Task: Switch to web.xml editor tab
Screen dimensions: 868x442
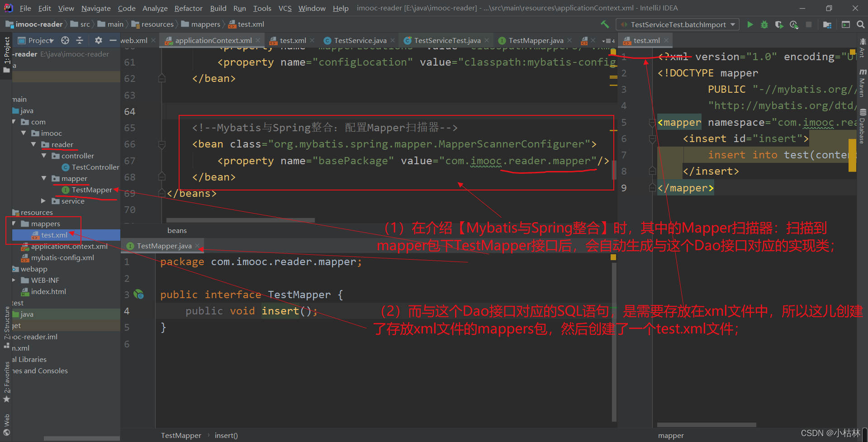Action: pyautogui.click(x=134, y=40)
